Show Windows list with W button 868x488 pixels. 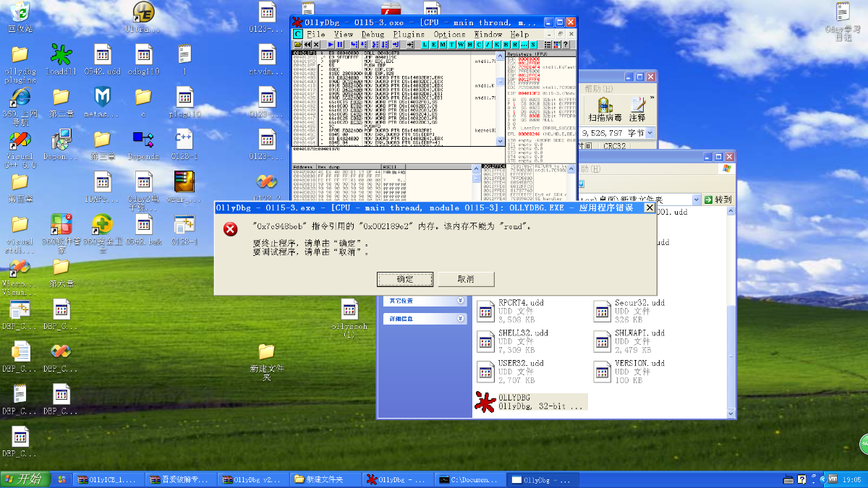pos(461,45)
